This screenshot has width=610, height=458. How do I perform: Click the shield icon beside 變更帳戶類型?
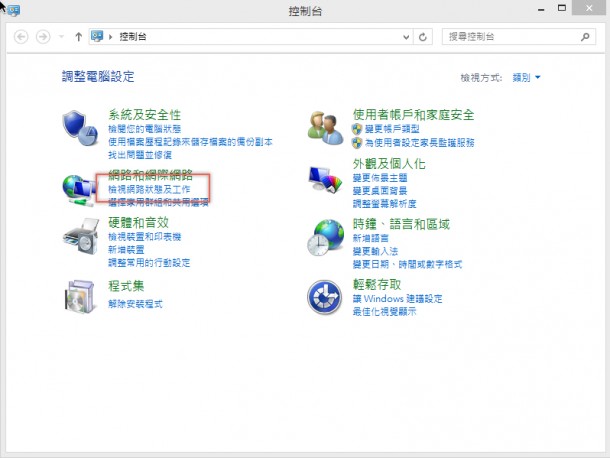pos(357,129)
